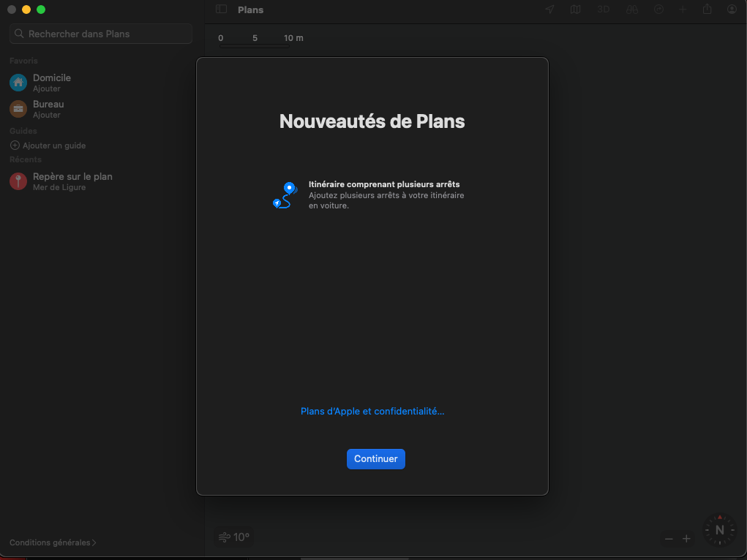
Task: Zoom out with minus button
Action: [x=669, y=539]
